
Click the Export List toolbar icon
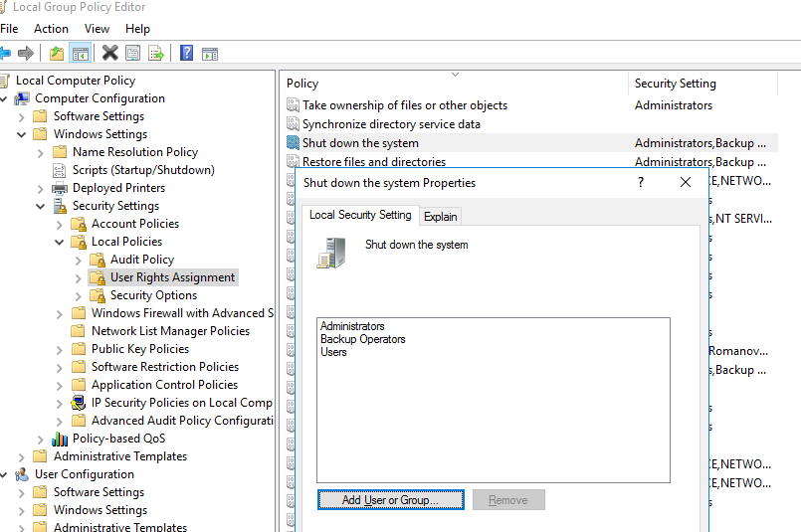point(156,53)
